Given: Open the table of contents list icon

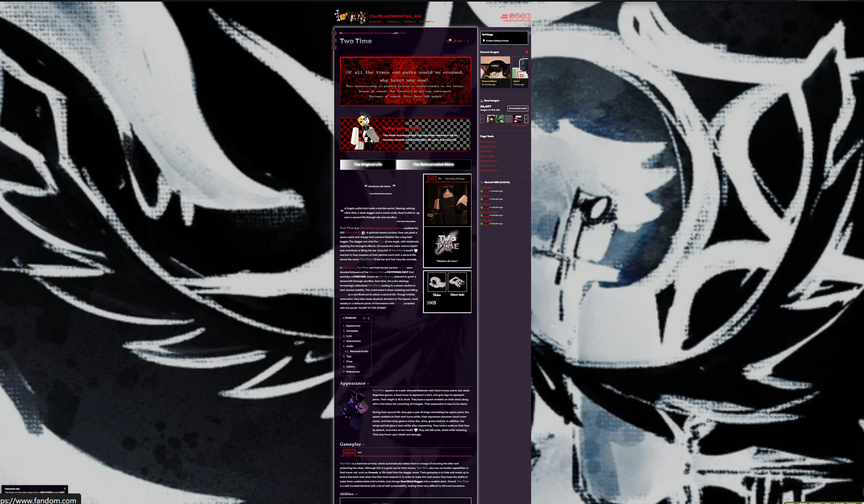Looking at the screenshot, I should (334, 41).
